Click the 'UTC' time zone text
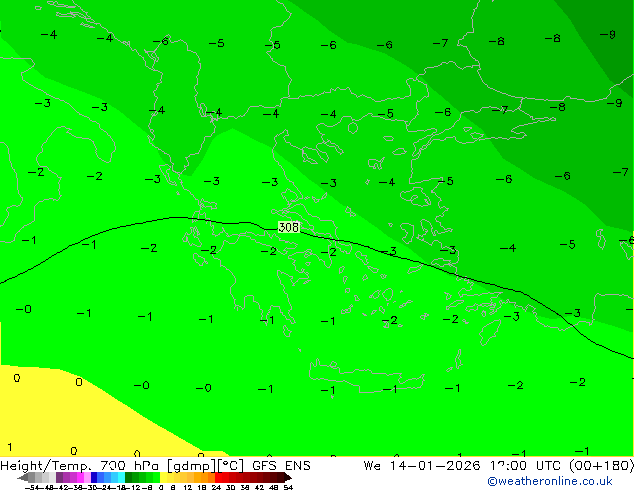The image size is (634, 490). click(x=550, y=466)
